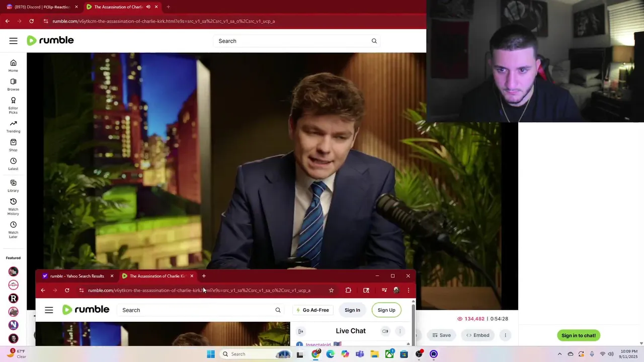This screenshot has height=362, width=644.
Task: Open the front Chrome three-dot menu
Action: [408, 290]
